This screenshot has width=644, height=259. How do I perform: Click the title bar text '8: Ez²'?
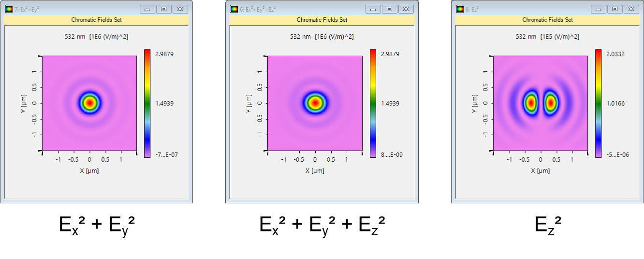472,9
